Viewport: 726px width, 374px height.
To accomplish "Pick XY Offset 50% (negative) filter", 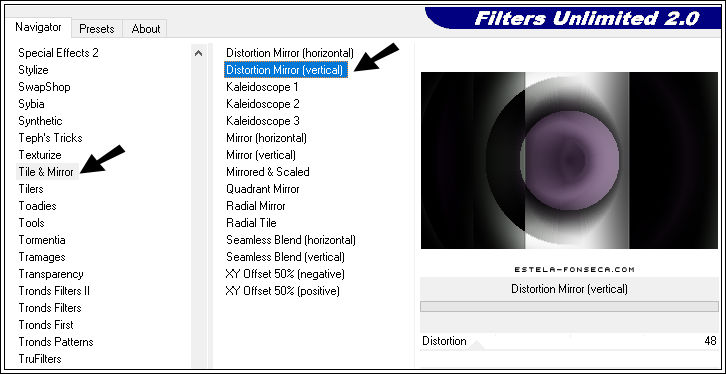I will [285, 274].
